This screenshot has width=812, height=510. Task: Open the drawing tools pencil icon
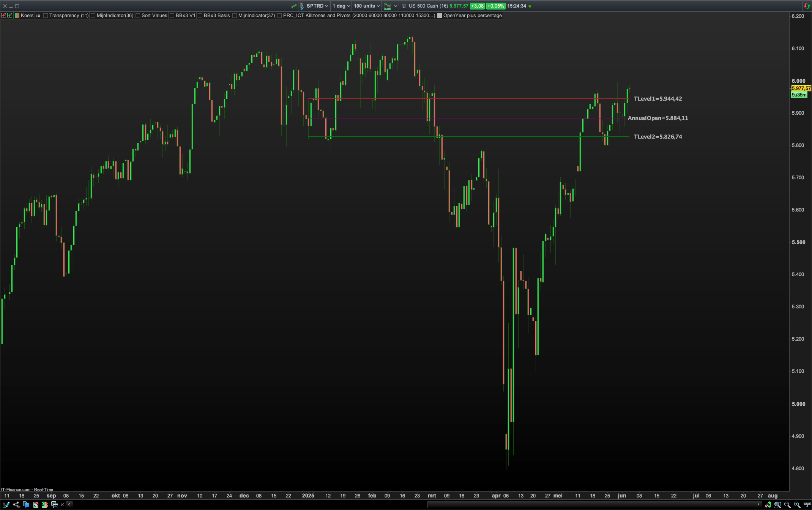[x=6, y=505]
